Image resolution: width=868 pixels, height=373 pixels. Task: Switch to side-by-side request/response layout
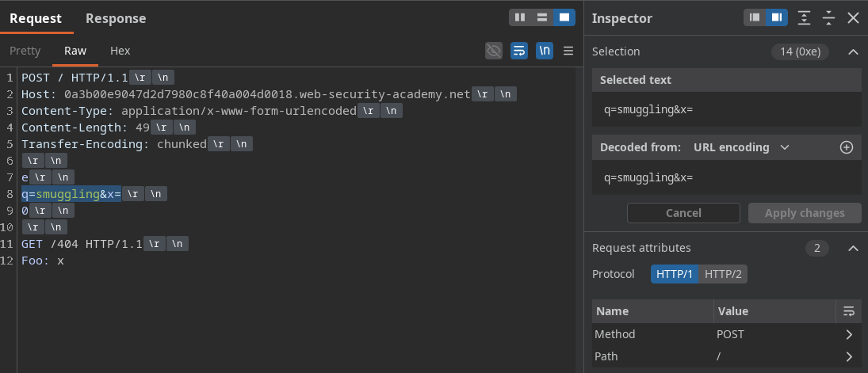click(520, 17)
